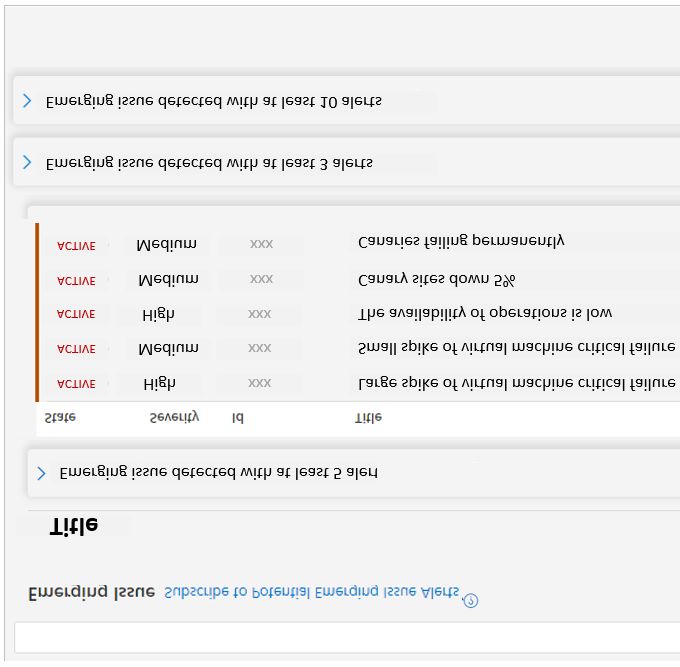680x667 pixels.
Task: Sort by the Title column header in table
Action: pyautogui.click(x=368, y=417)
